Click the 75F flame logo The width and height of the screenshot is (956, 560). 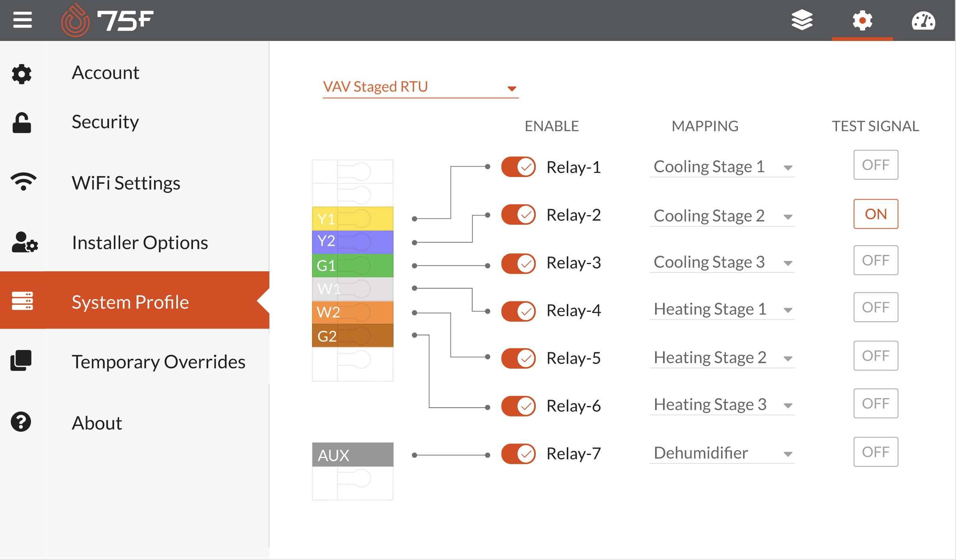click(75, 20)
